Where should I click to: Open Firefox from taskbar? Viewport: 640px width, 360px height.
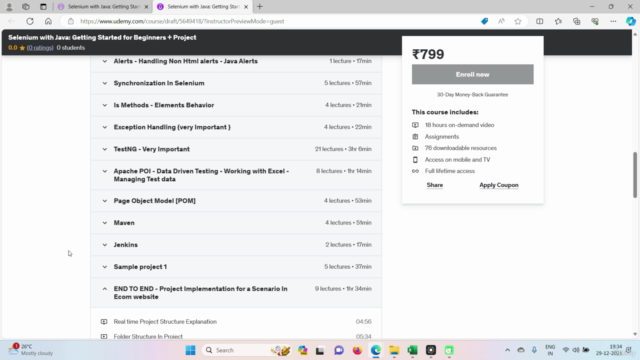[357, 350]
